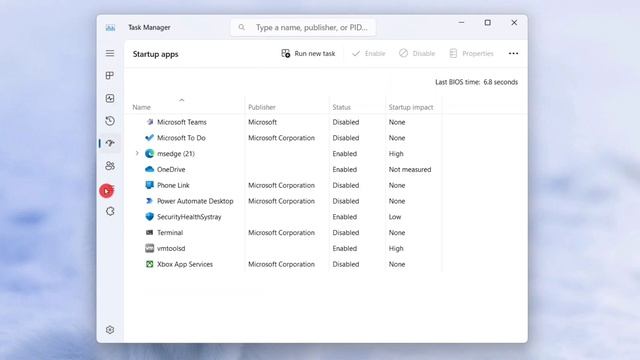This screenshot has width=640, height=360.
Task: Click the Xbox App Services icon
Action: pyautogui.click(x=149, y=264)
